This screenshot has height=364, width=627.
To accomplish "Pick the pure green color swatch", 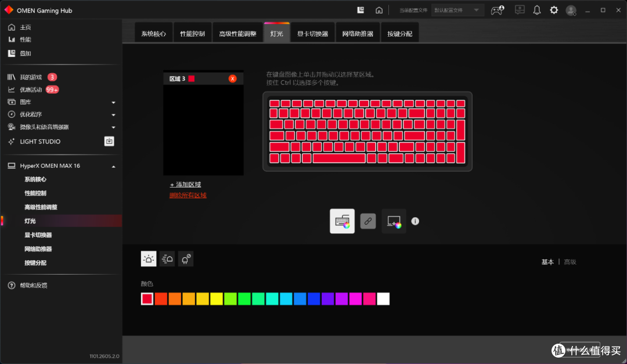I will [x=244, y=299].
